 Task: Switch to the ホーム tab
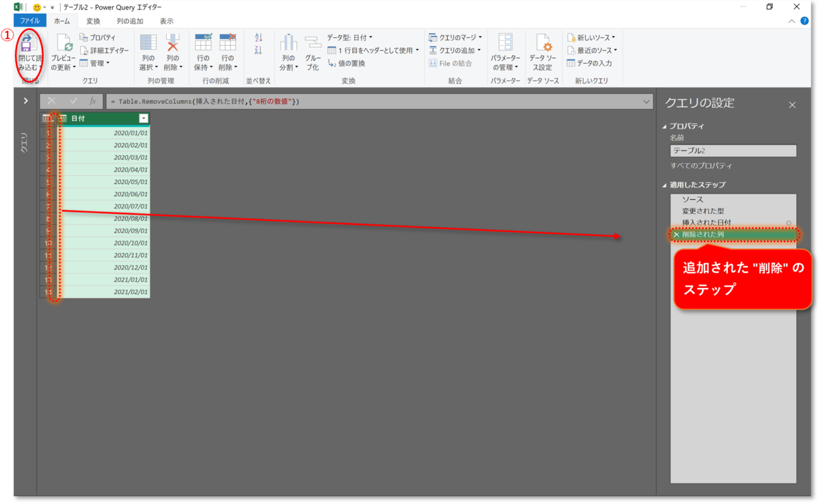point(62,21)
